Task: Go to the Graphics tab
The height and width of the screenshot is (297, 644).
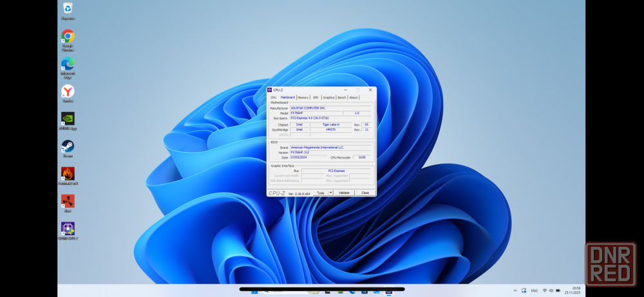Action: pos(328,97)
